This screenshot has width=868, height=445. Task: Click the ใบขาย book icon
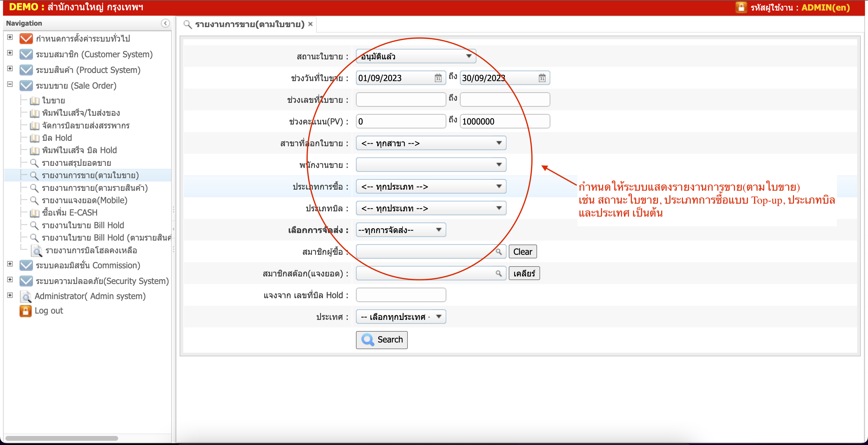pos(34,101)
